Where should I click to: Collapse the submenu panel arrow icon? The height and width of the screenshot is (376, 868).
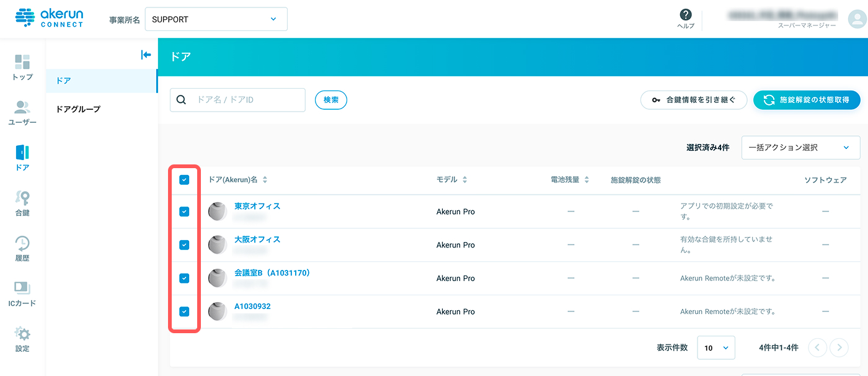[x=146, y=55]
